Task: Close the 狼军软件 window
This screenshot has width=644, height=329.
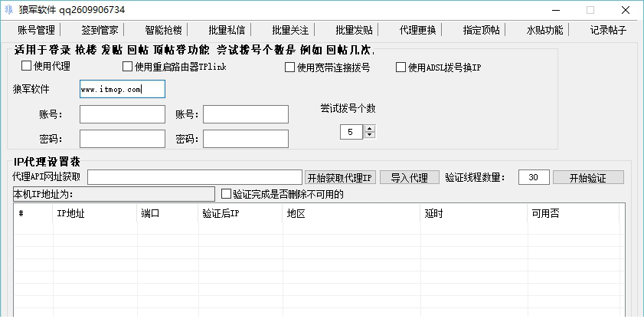Action: point(626,10)
